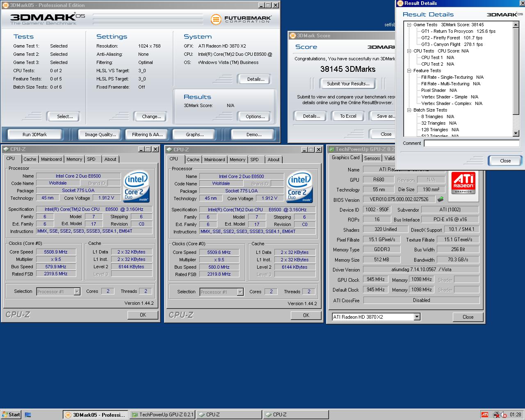
Task: Open About tab in left CPU-Z
Action: [x=110, y=159]
